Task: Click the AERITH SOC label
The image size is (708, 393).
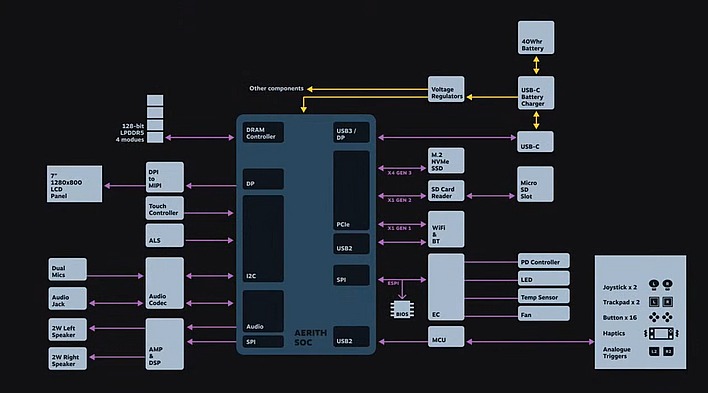Action: 310,337
